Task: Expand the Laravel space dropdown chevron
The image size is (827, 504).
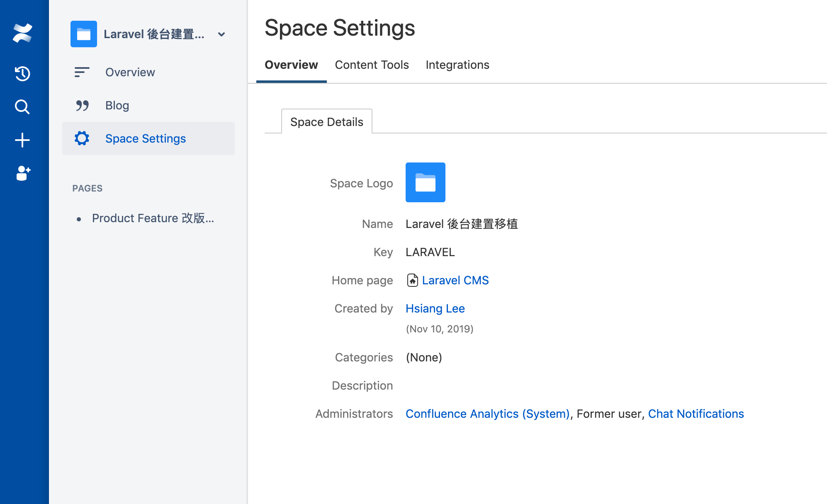Action: click(x=221, y=34)
